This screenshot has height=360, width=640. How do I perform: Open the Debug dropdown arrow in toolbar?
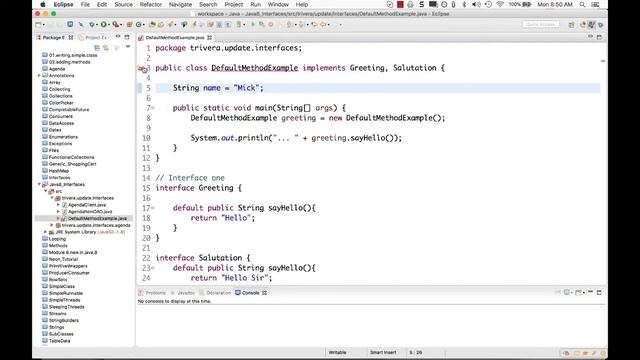pos(97,25)
